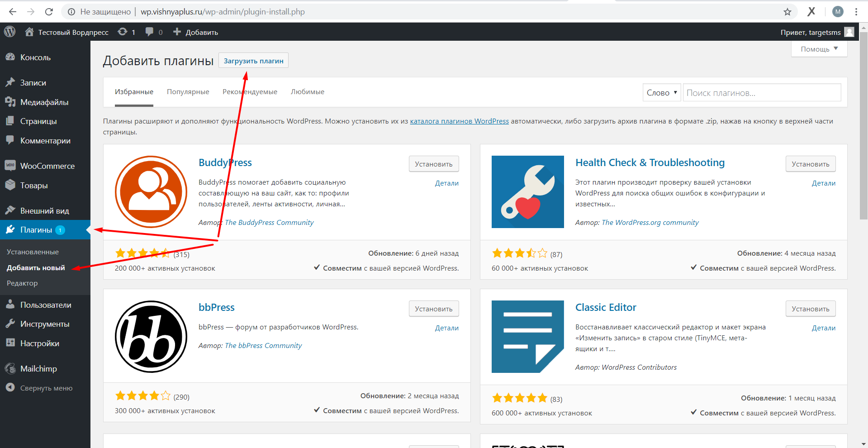
Task: Click the Classic Editor plugin icon
Action: (528, 337)
